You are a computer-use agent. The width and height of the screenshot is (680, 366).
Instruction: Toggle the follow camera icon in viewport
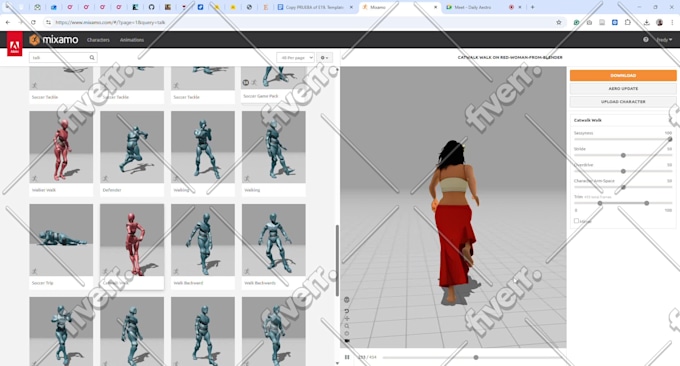[x=347, y=341]
